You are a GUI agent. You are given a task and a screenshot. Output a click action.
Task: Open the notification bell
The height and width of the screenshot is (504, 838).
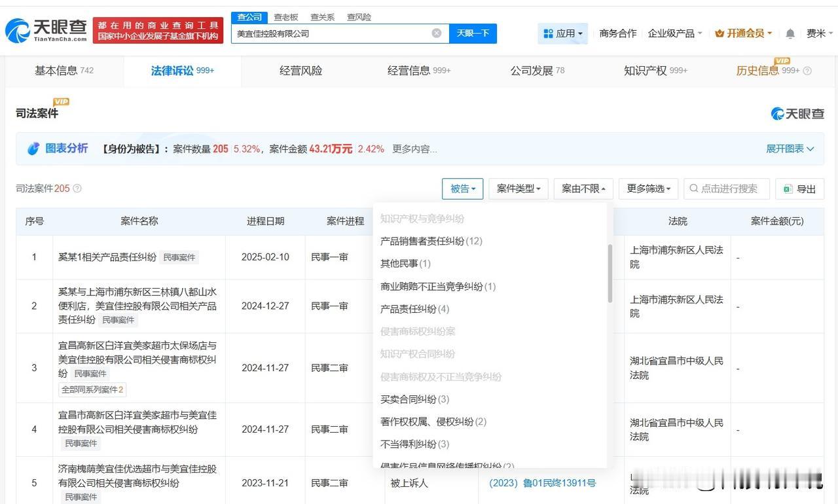click(790, 33)
